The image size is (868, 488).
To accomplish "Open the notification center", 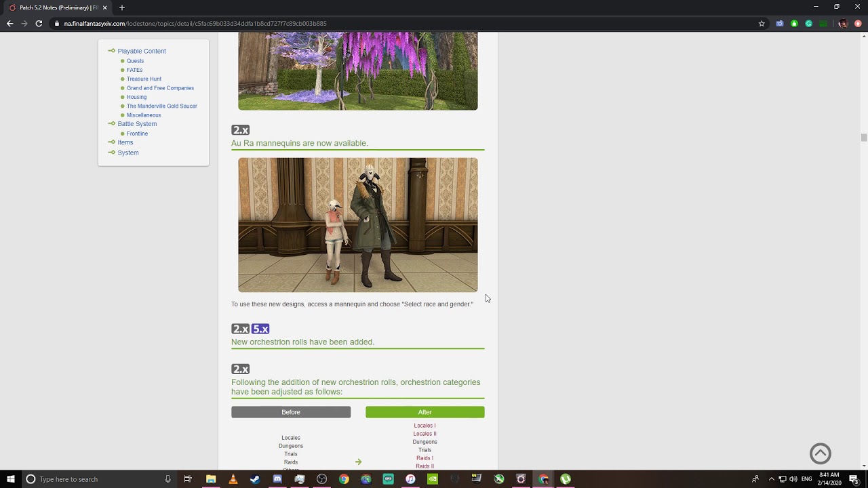I will coord(854,479).
